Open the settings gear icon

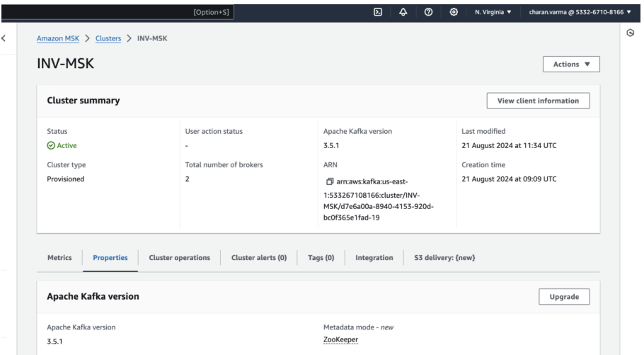click(x=454, y=12)
